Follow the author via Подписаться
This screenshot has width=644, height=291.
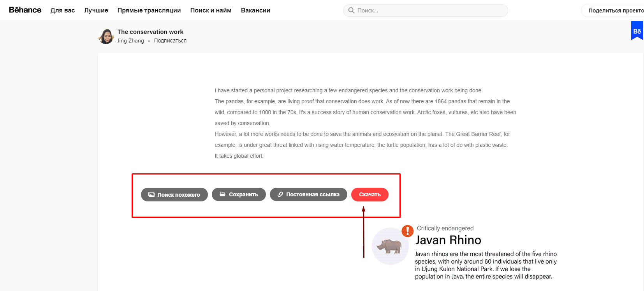[170, 41]
